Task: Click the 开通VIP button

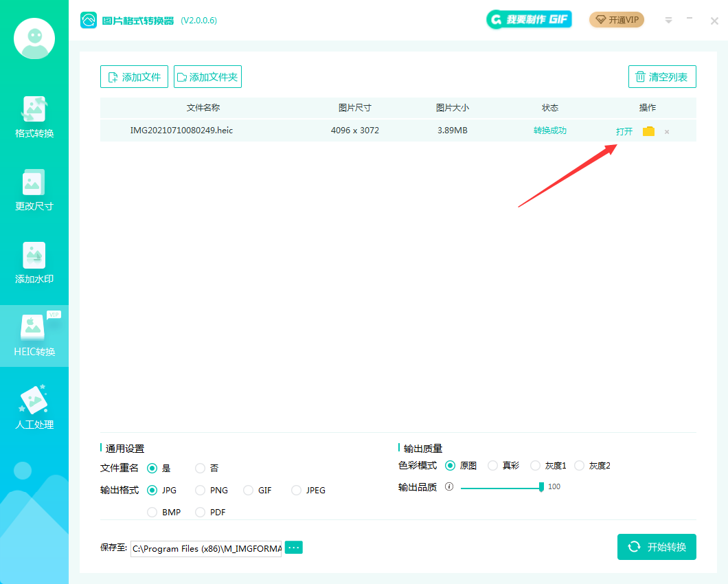Action: click(617, 19)
